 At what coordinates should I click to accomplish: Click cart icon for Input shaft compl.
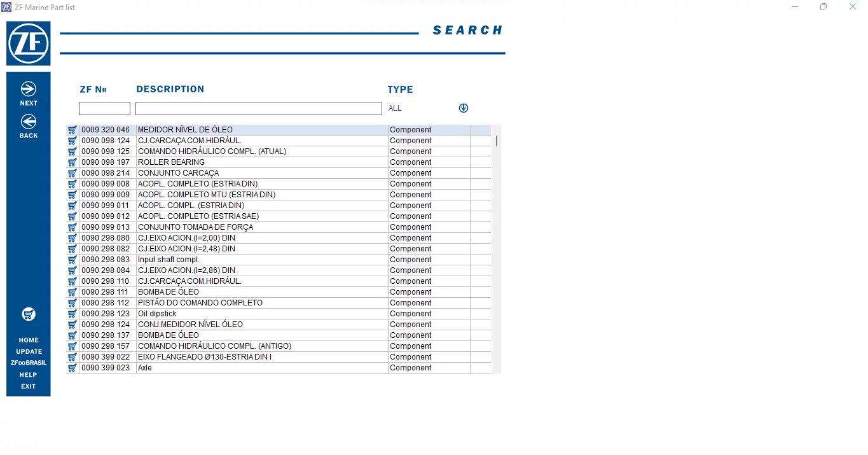72,260
